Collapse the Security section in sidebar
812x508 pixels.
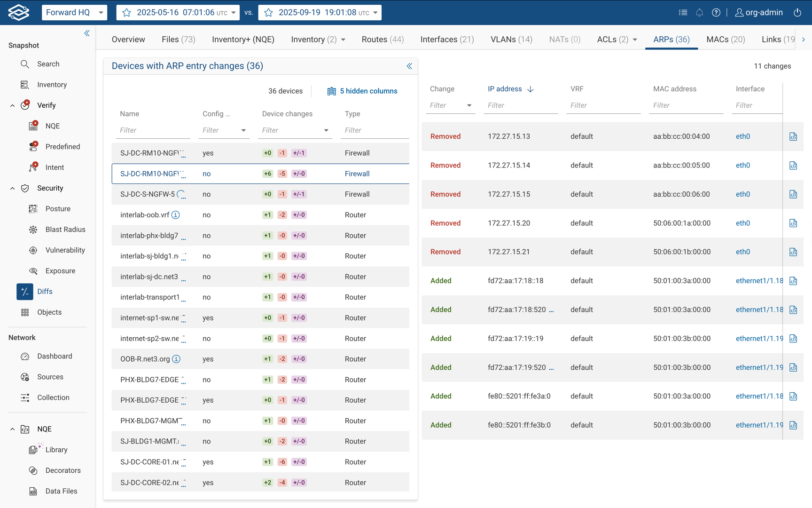point(13,188)
